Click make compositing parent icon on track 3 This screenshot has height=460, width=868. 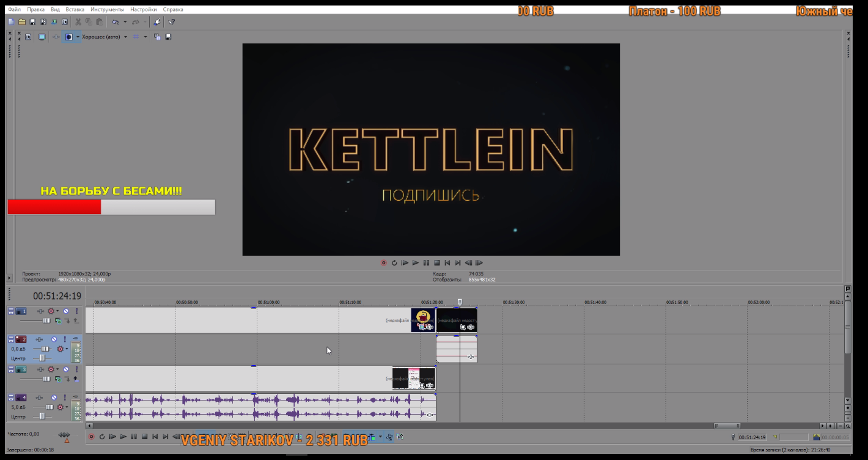[76, 379]
